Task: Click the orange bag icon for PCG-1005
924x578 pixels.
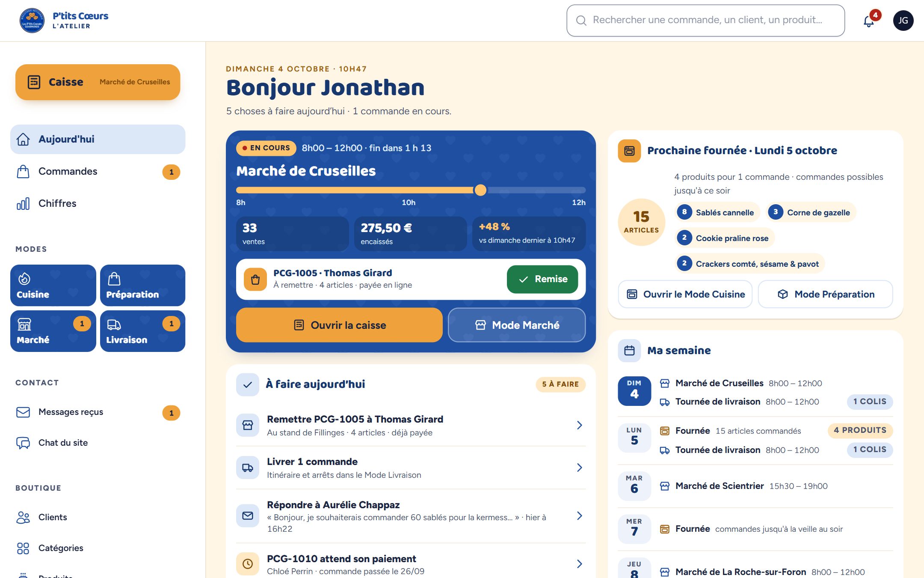Action: pos(255,279)
